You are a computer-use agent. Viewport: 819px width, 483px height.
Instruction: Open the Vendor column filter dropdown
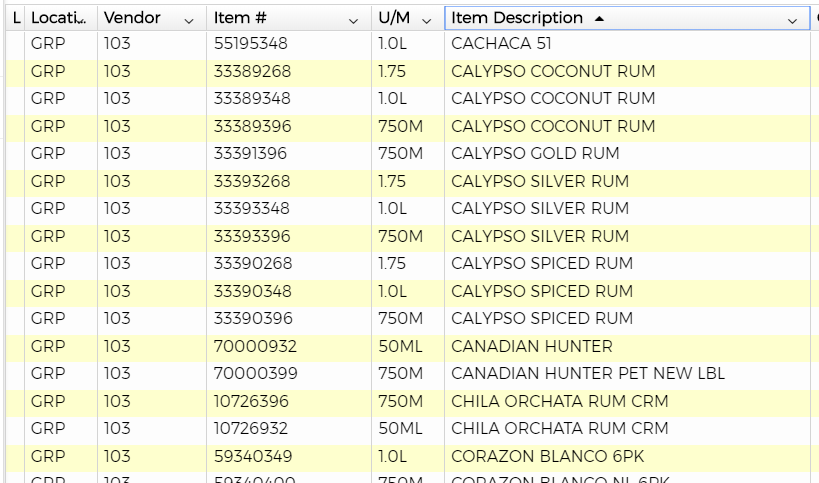point(189,21)
